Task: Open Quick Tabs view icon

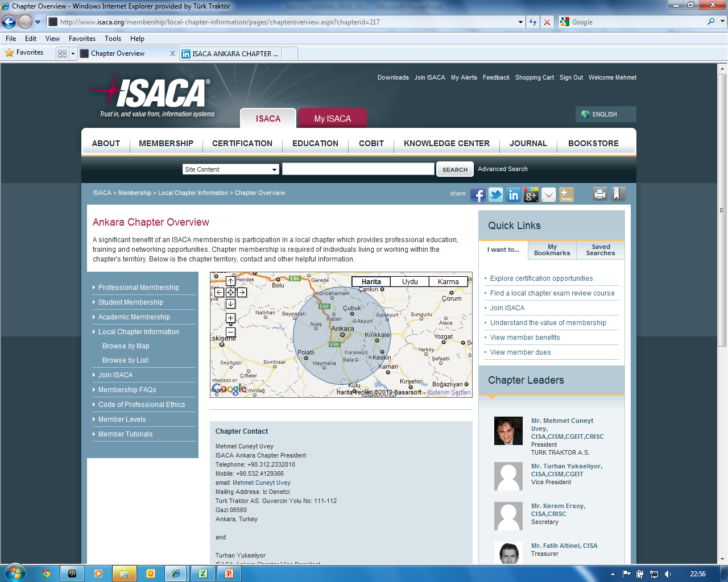Action: (x=63, y=53)
